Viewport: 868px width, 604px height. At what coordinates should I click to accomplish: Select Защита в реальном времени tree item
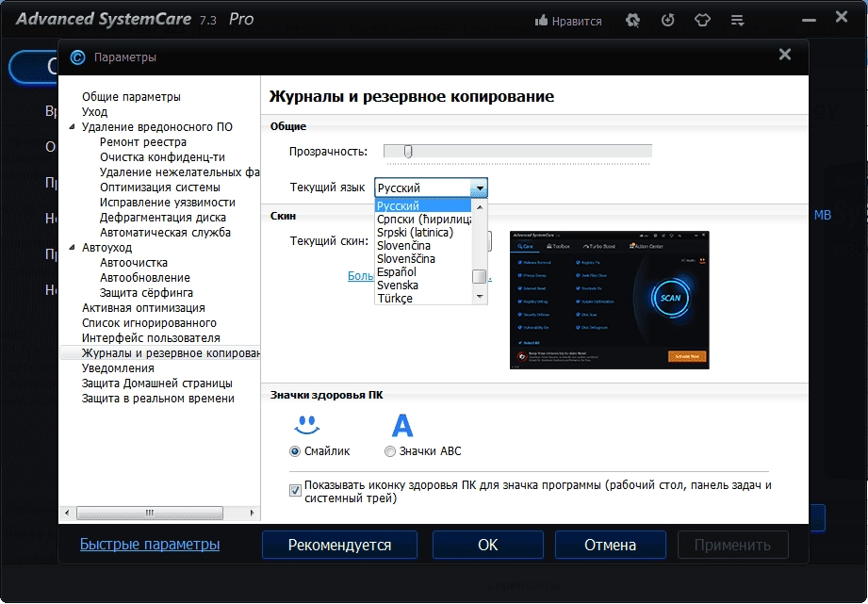158,399
